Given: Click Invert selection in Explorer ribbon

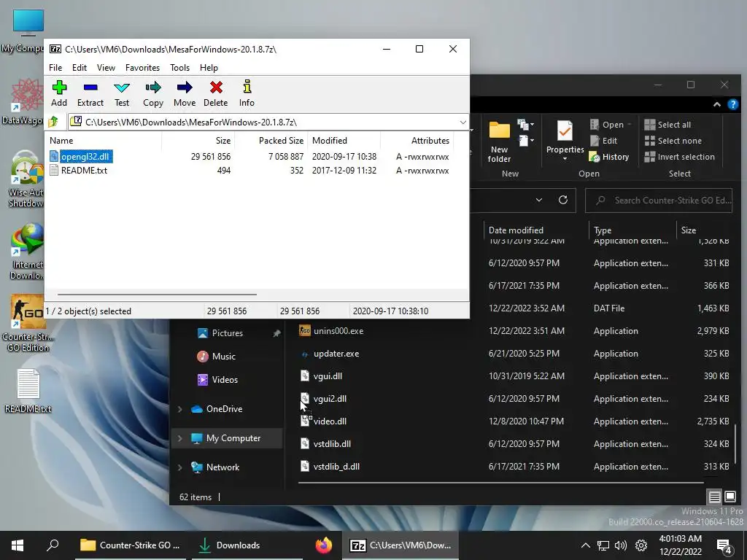Looking at the screenshot, I should pos(679,157).
